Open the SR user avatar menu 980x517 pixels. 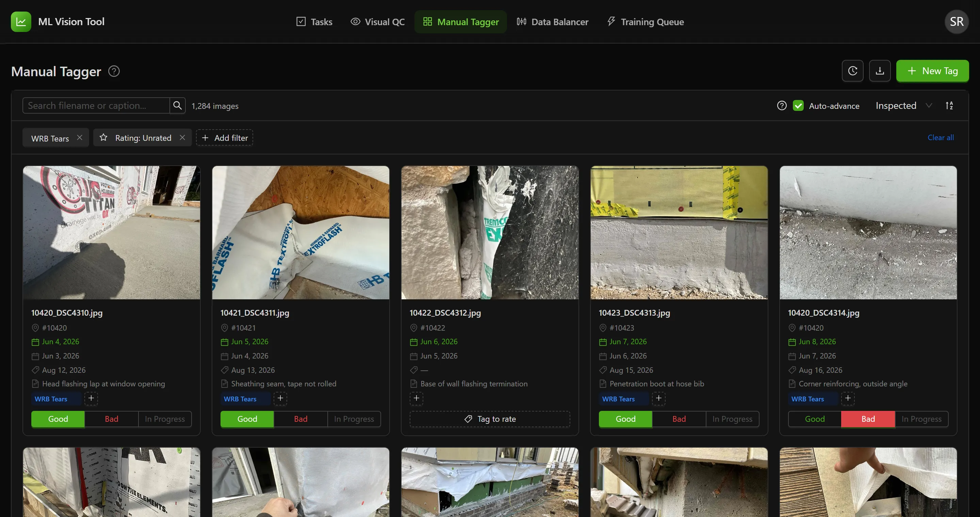(957, 22)
